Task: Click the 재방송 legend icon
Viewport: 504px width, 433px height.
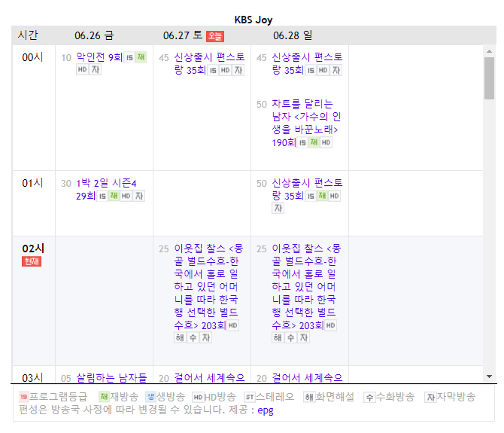Action: 104,397
